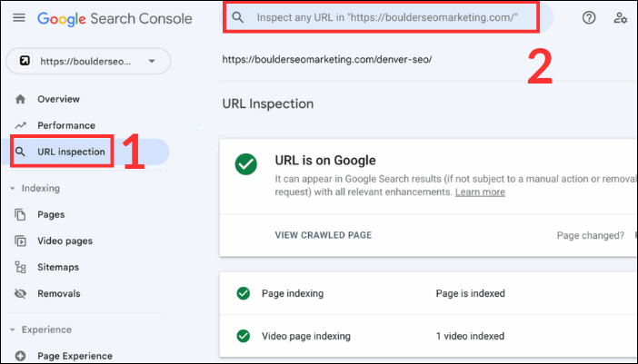
Task: Click the green check for Page indexing
Action: [244, 293]
